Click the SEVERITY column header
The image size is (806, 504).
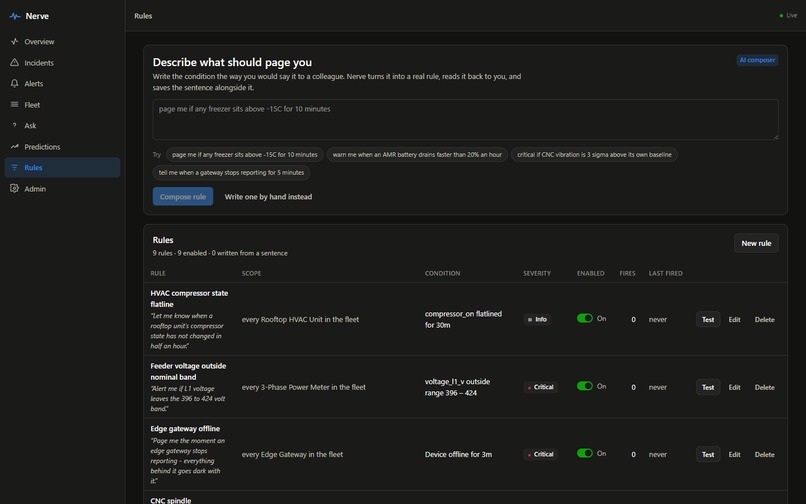click(537, 274)
